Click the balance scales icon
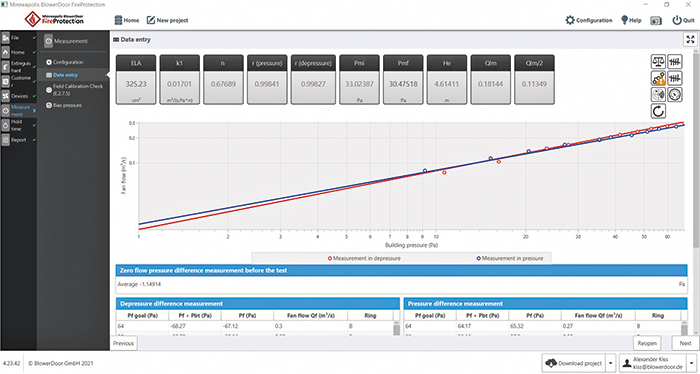Screen dimensions: 700x374 [x=658, y=62]
